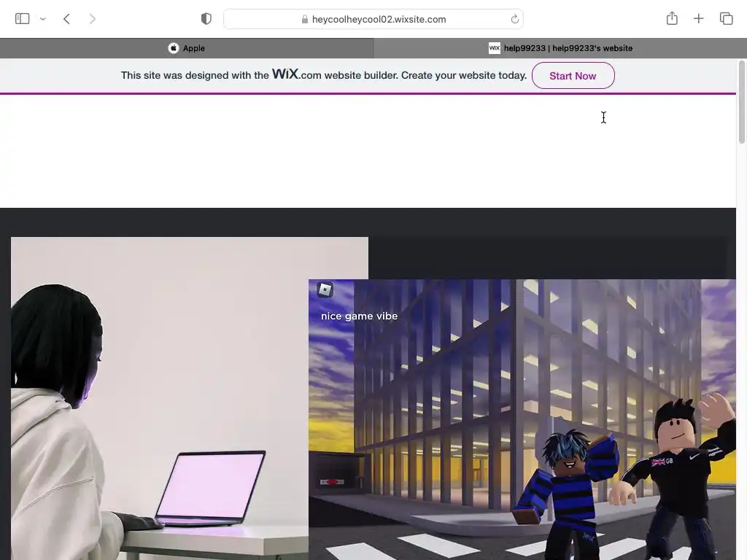The height and width of the screenshot is (560, 747).
Task: Go forward with the forward arrow
Action: pos(93,18)
